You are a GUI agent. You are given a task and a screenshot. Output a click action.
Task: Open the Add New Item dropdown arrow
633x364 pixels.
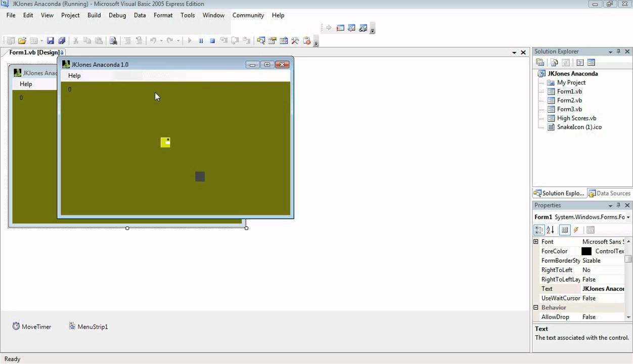[x=41, y=41]
